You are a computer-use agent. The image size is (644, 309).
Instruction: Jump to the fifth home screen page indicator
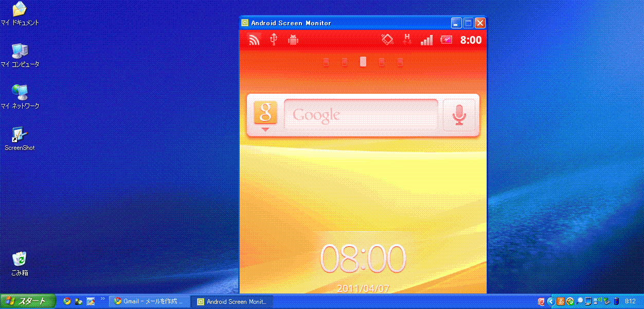[x=400, y=62]
